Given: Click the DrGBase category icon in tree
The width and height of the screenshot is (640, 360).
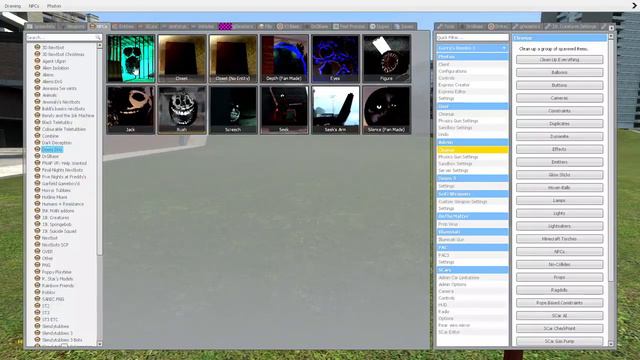Looking at the screenshot, I should tap(37, 156).
